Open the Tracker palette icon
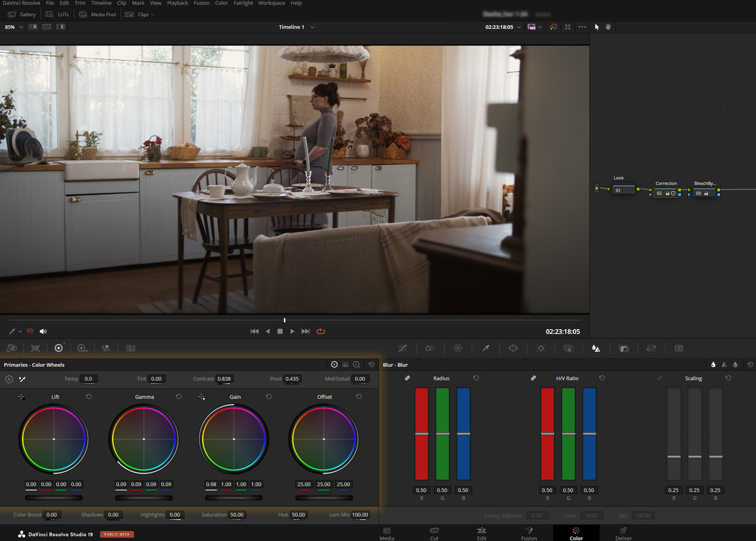This screenshot has width=756, height=541. pos(541,347)
